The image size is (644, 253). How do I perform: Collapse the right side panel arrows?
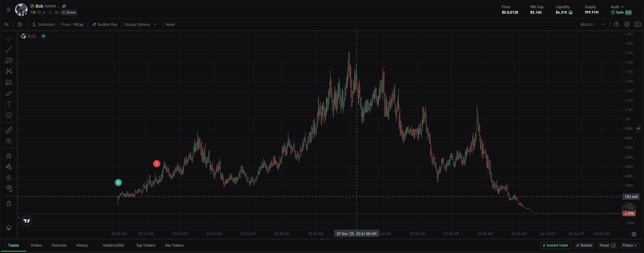pyautogui.click(x=639, y=129)
